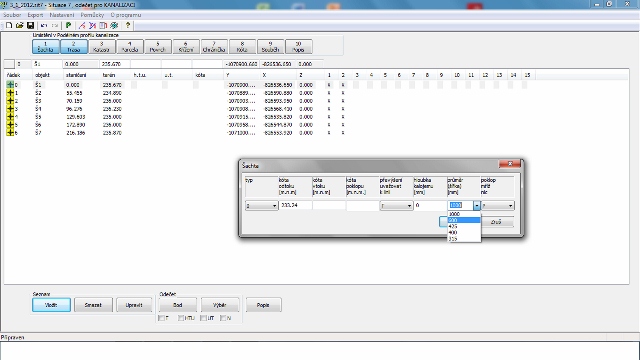Click the yellow cross icon in row Š6
Screen dimensions: 640x360
coord(10,125)
